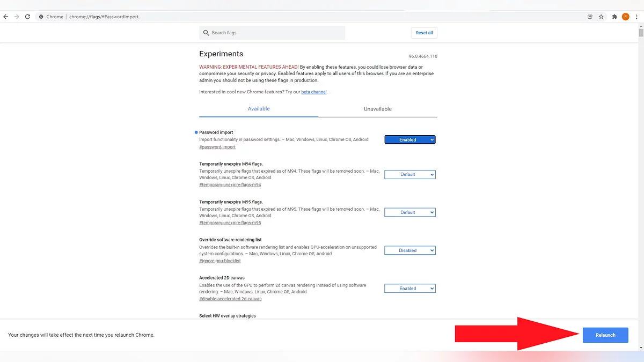644x362 pixels.
Task: Go back with the browser back arrow
Action: [x=6, y=17]
